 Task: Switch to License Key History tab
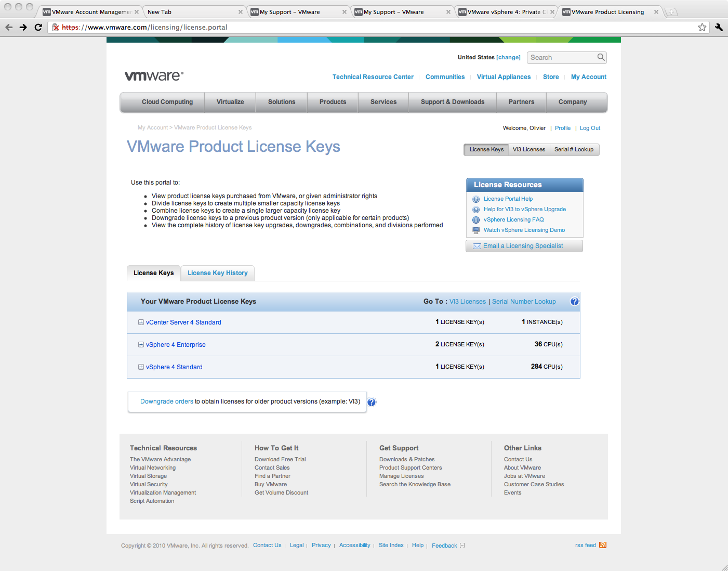[x=218, y=273]
